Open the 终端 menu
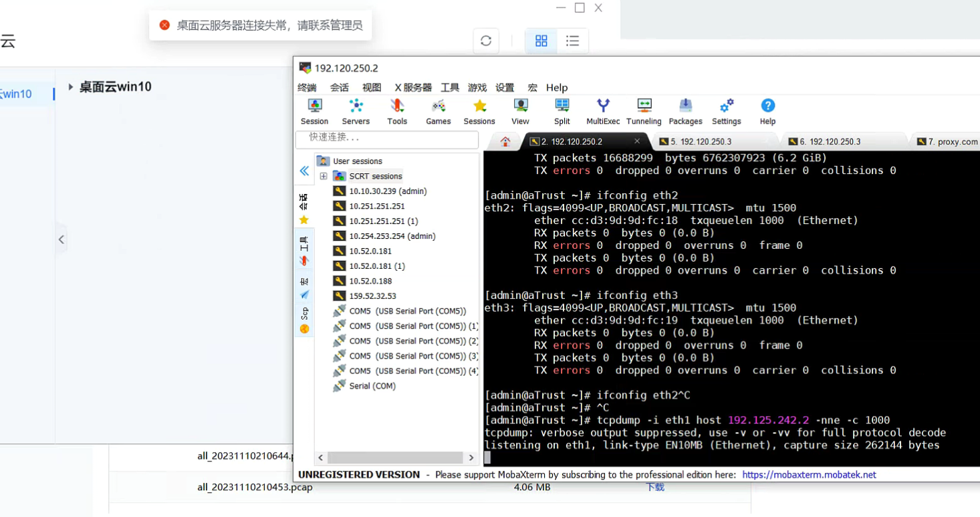This screenshot has width=980, height=517. (307, 88)
